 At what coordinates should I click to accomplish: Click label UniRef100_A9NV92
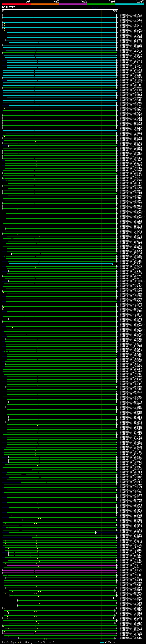[x=131, y=595]
